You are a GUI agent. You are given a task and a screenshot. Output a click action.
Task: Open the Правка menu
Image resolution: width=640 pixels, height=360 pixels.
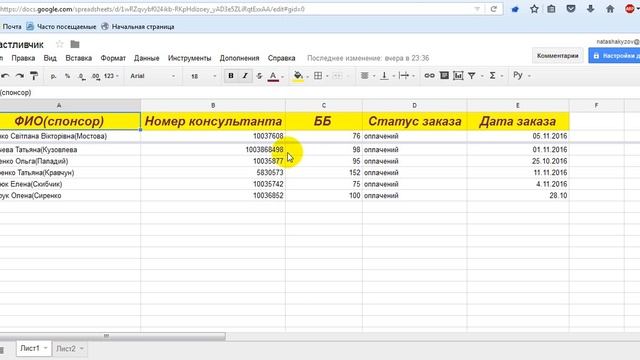pyautogui.click(x=23, y=58)
